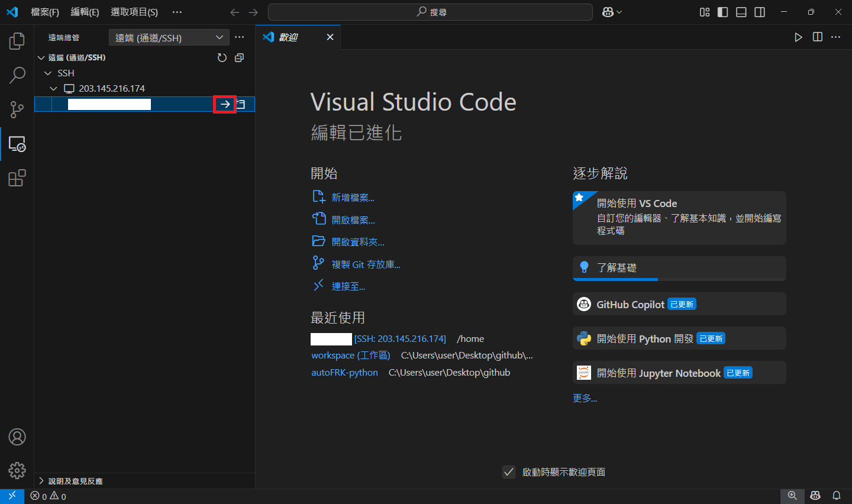Image resolution: width=852 pixels, height=504 pixels.
Task: Open the Manage gear icon
Action: 17,470
